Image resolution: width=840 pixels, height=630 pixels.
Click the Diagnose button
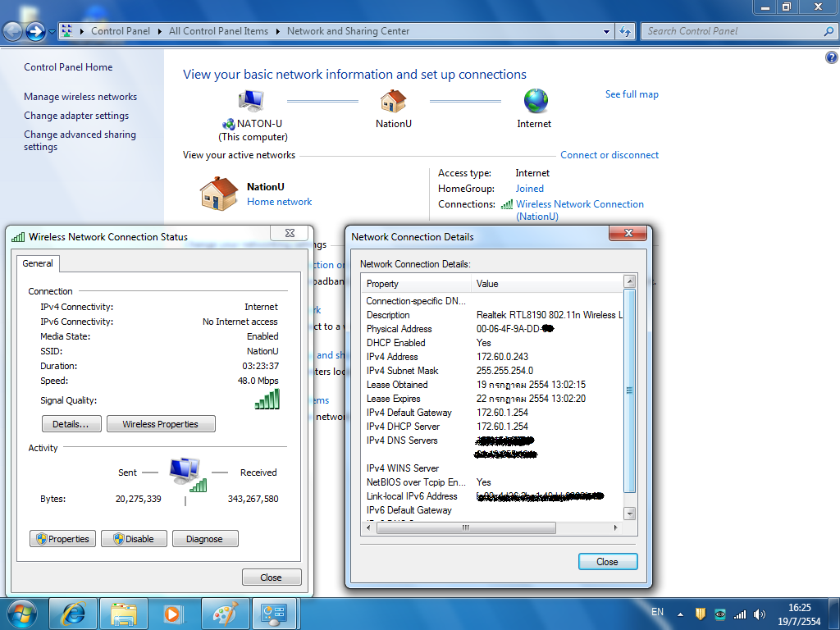(x=204, y=539)
